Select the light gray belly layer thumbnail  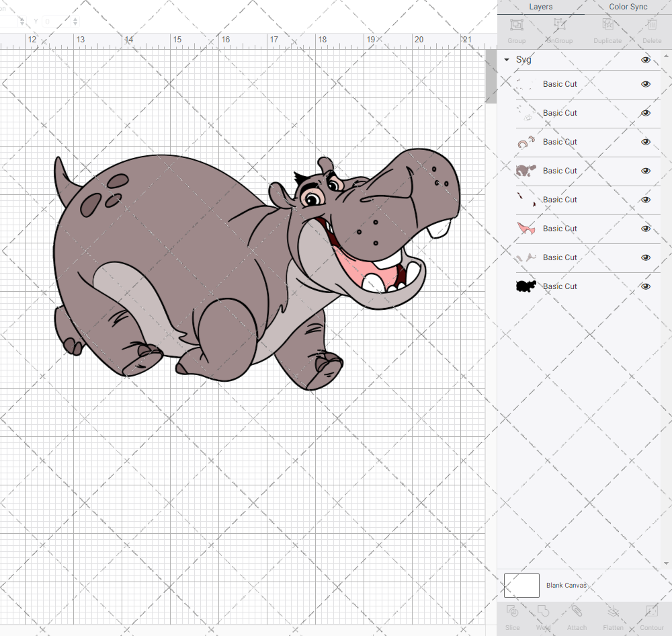tap(526, 257)
